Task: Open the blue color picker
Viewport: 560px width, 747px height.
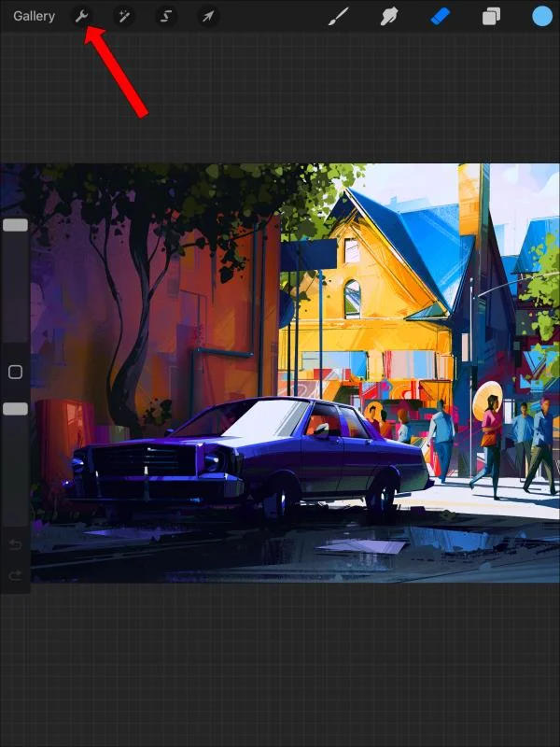Action: tap(542, 16)
